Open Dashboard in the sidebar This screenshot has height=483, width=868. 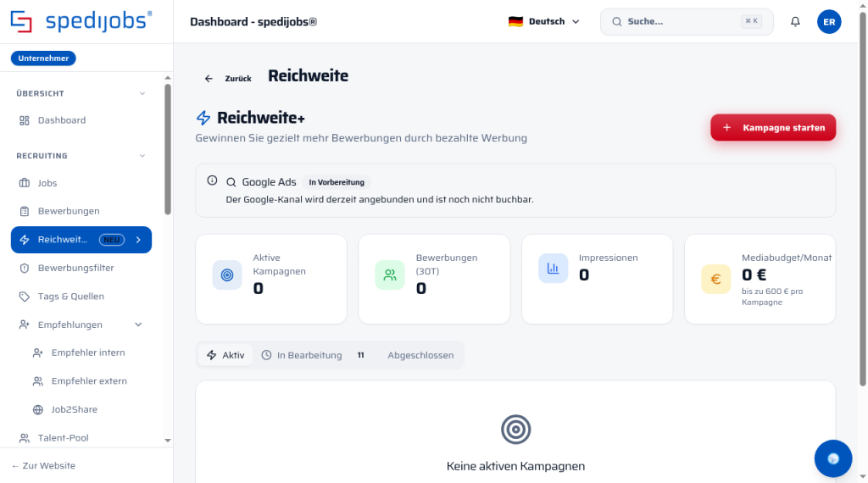(81, 120)
